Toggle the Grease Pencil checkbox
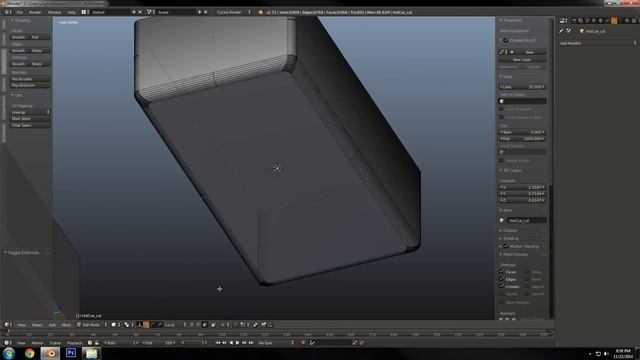640x360 pixels. (x=506, y=40)
